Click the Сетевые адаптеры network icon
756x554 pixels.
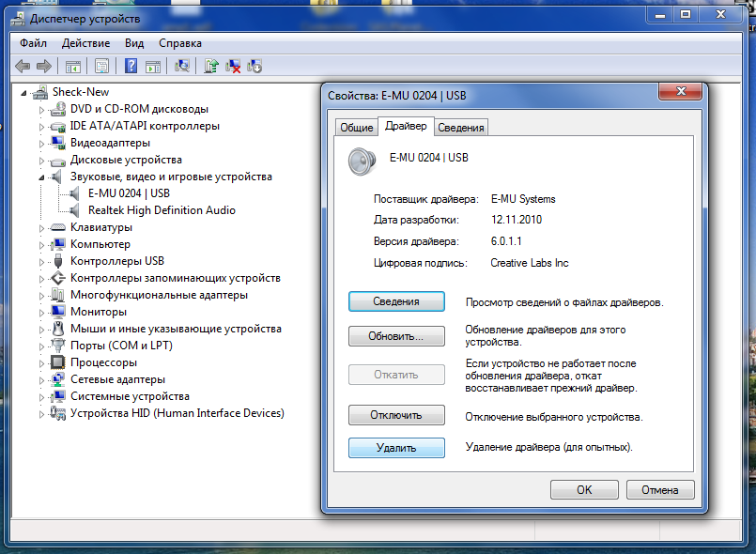58,379
